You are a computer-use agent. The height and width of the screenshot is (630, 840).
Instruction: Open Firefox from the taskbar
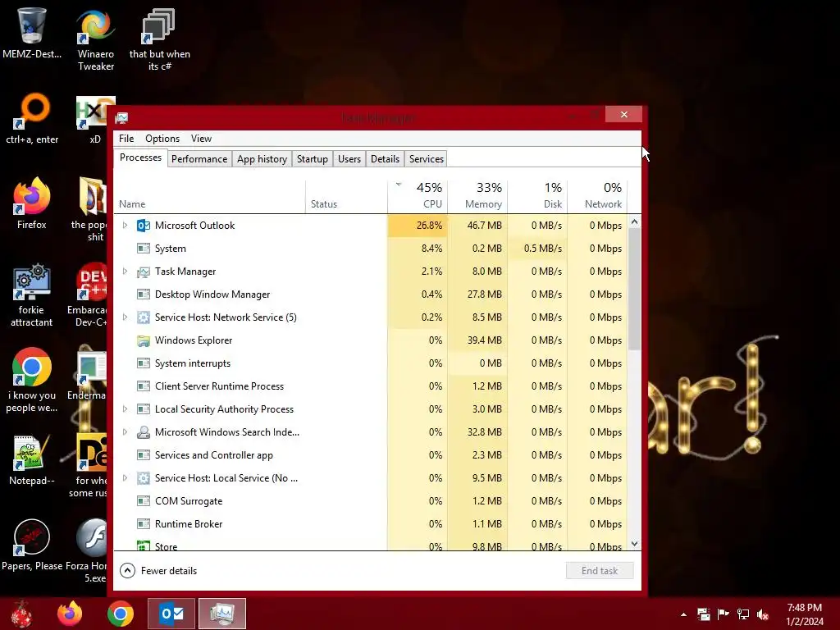(70, 614)
